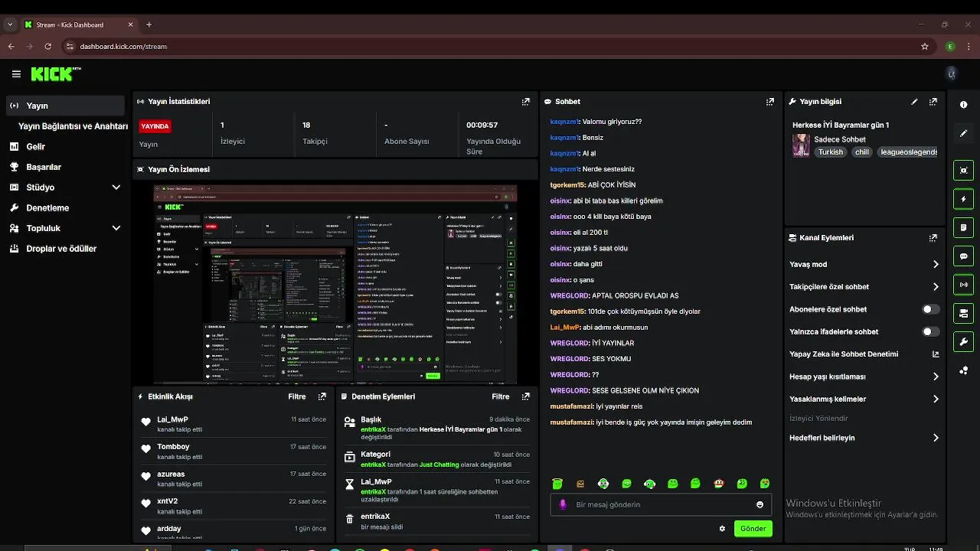
Task: Insert the brown angry-face emote
Action: point(580,484)
